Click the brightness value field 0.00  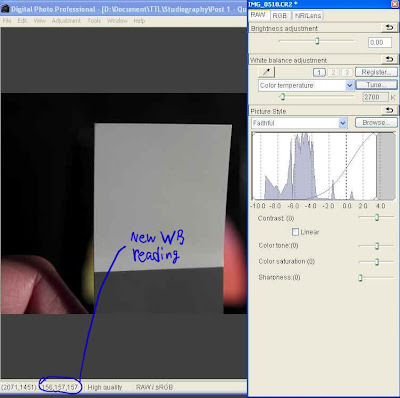point(380,43)
